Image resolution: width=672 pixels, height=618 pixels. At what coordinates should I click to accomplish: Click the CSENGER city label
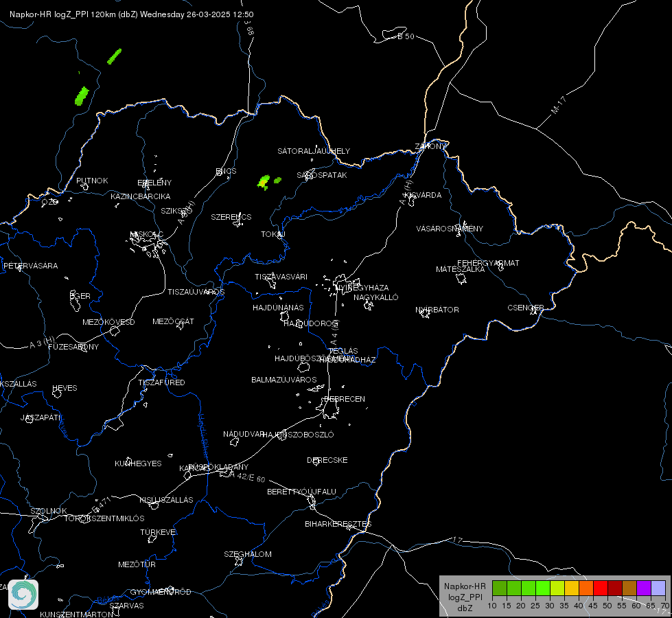click(525, 308)
